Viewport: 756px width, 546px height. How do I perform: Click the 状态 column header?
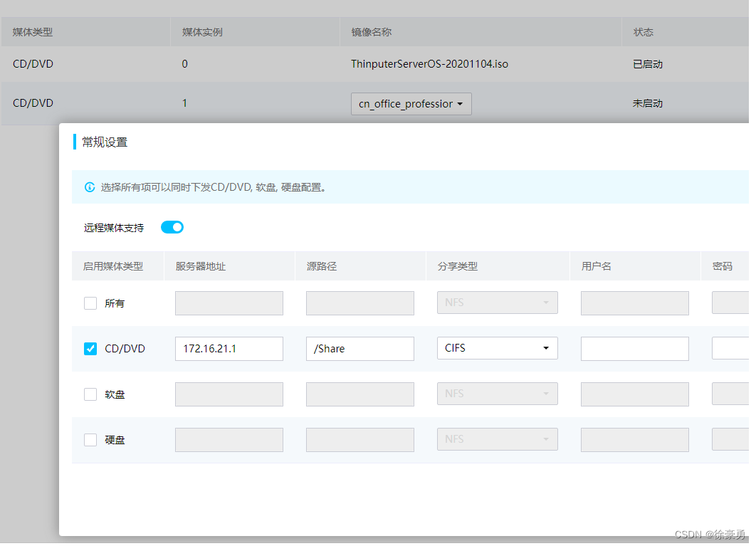(644, 32)
